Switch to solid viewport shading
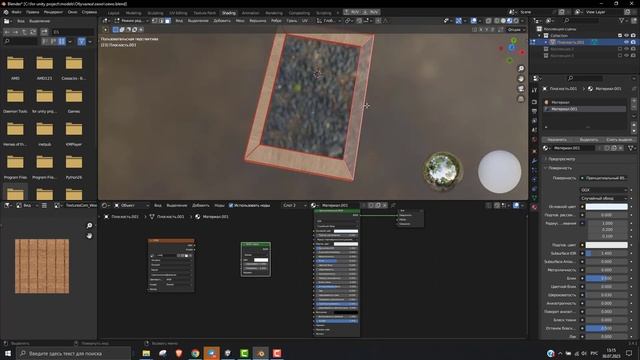This screenshot has width=640, height=360. coord(503,20)
